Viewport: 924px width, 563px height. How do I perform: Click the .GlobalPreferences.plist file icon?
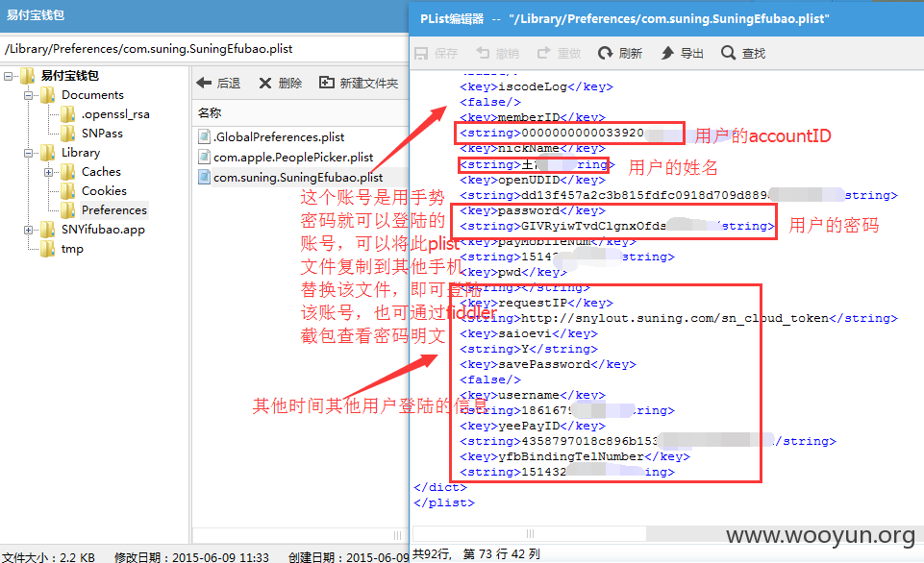click(204, 136)
